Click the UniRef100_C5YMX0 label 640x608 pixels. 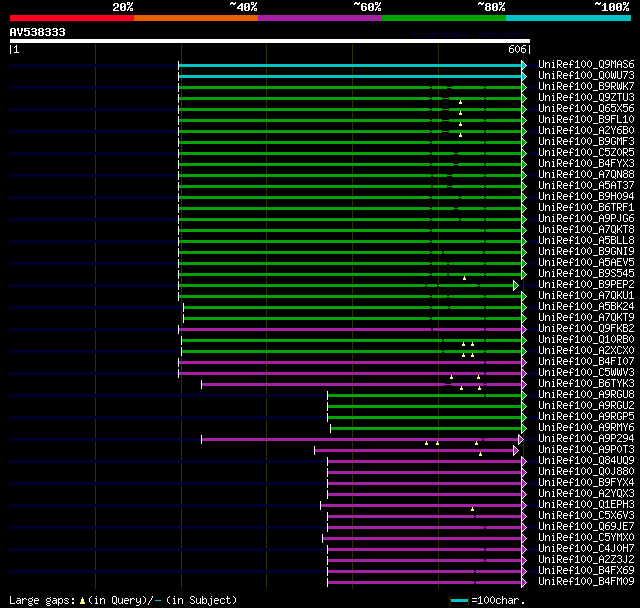point(586,538)
